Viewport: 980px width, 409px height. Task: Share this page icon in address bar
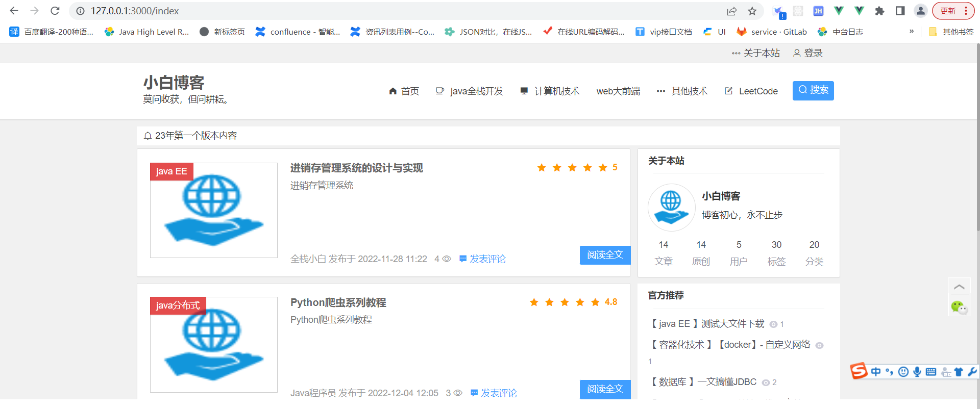pyautogui.click(x=732, y=11)
